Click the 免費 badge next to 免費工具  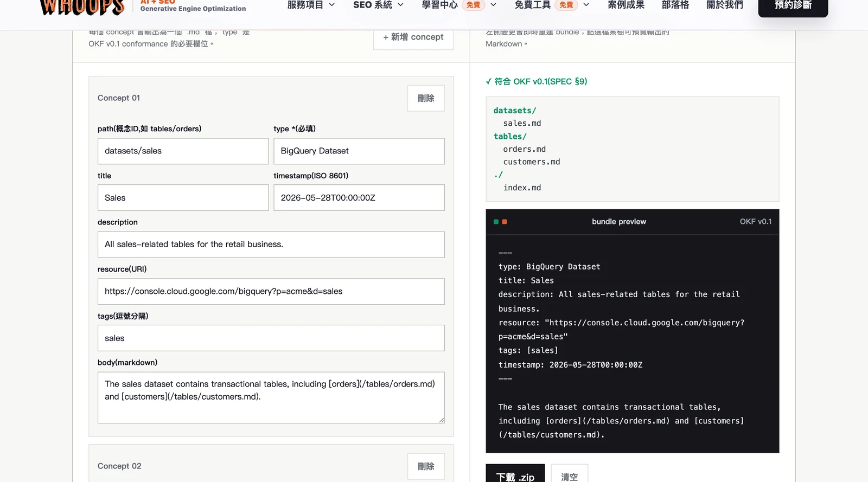(x=566, y=5)
